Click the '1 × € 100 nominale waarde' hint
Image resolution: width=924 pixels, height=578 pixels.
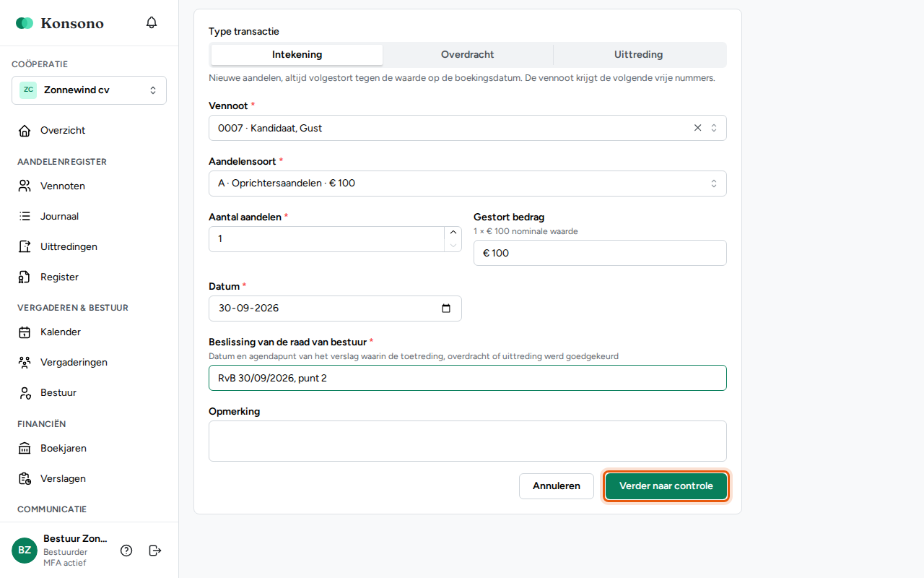tap(526, 231)
